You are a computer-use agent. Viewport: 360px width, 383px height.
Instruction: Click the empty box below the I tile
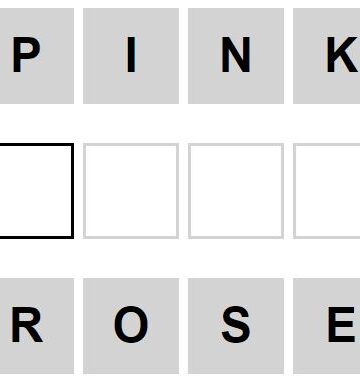pos(131,191)
